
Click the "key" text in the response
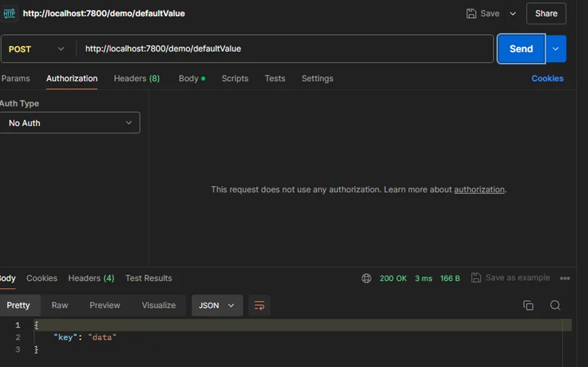click(x=65, y=338)
